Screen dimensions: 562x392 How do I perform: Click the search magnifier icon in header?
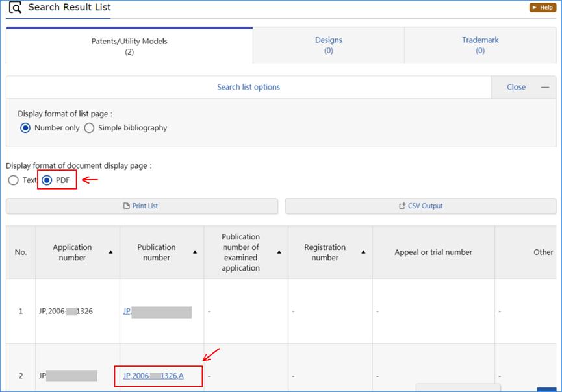[15, 8]
